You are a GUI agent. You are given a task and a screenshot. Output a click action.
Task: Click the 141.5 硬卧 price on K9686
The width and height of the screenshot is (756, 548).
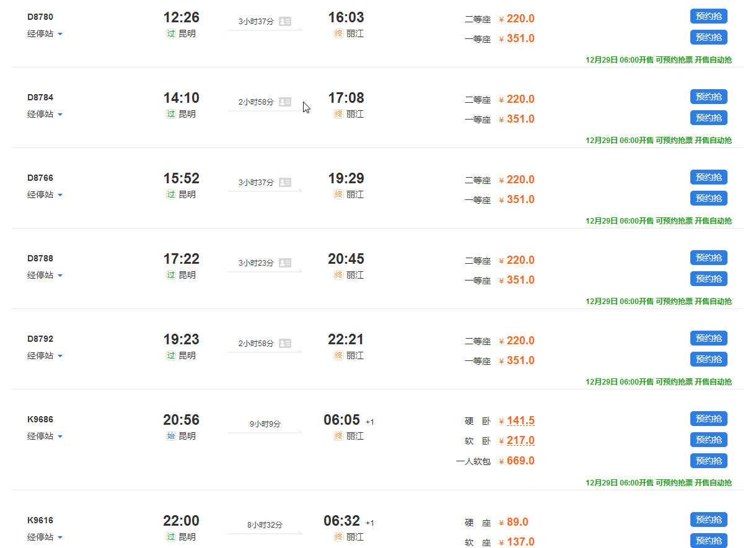[521, 421]
